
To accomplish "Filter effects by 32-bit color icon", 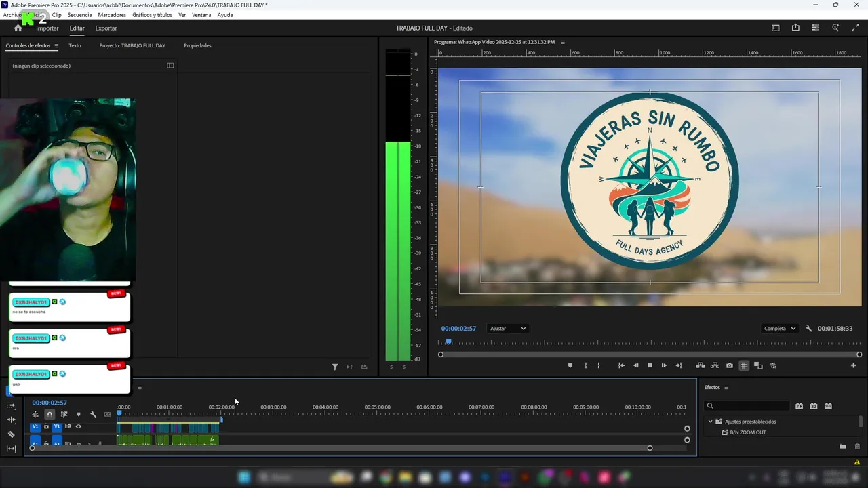I will coord(814,406).
